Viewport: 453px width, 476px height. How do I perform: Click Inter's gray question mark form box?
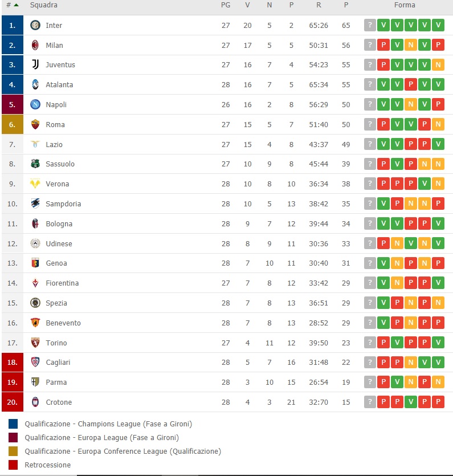point(370,25)
